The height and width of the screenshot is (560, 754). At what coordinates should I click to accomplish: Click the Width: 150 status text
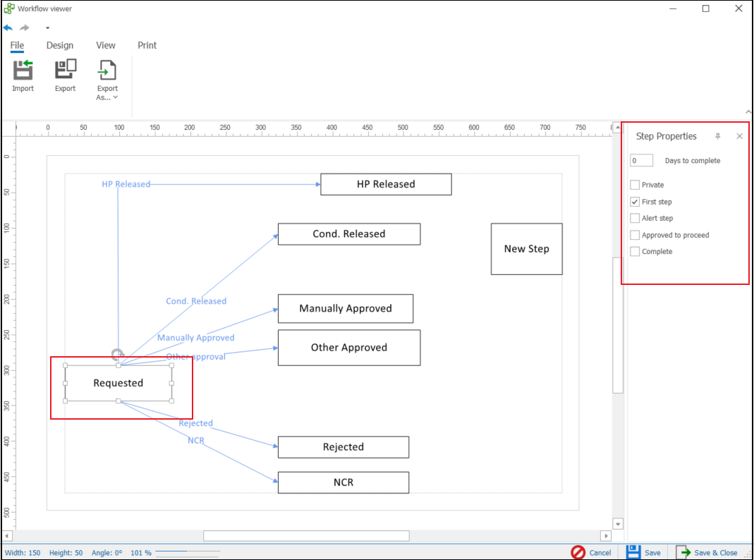coord(23,553)
